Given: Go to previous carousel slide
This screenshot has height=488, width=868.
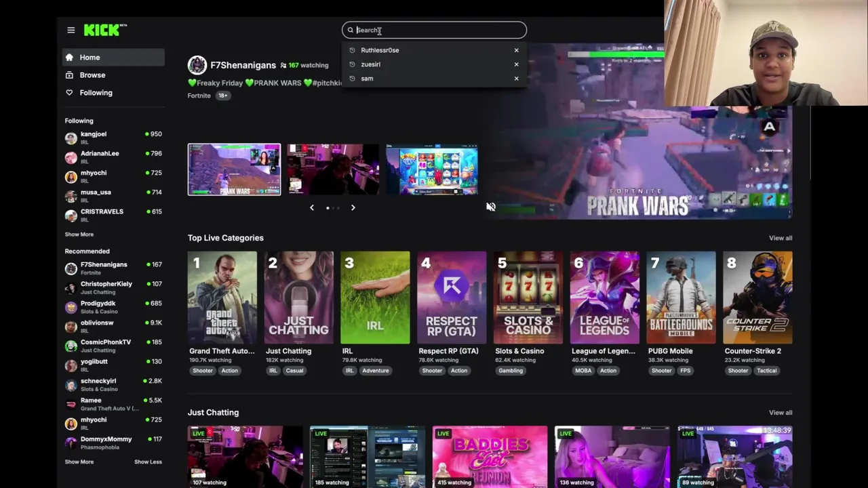Looking at the screenshot, I should [x=312, y=207].
